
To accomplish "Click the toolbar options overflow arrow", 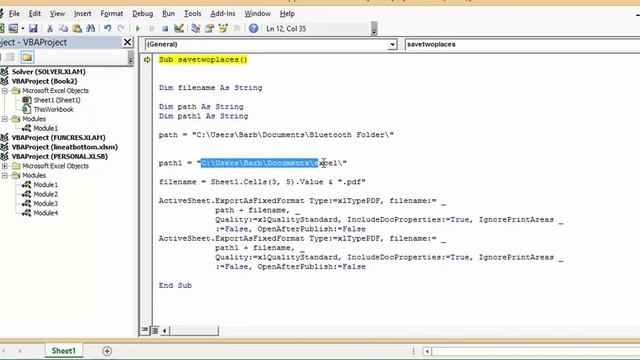I will point(374,29).
